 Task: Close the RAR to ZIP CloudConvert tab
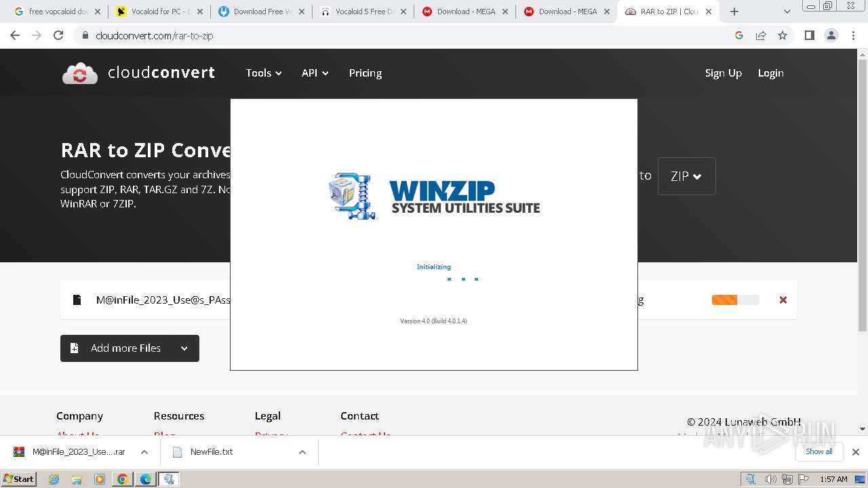(709, 12)
